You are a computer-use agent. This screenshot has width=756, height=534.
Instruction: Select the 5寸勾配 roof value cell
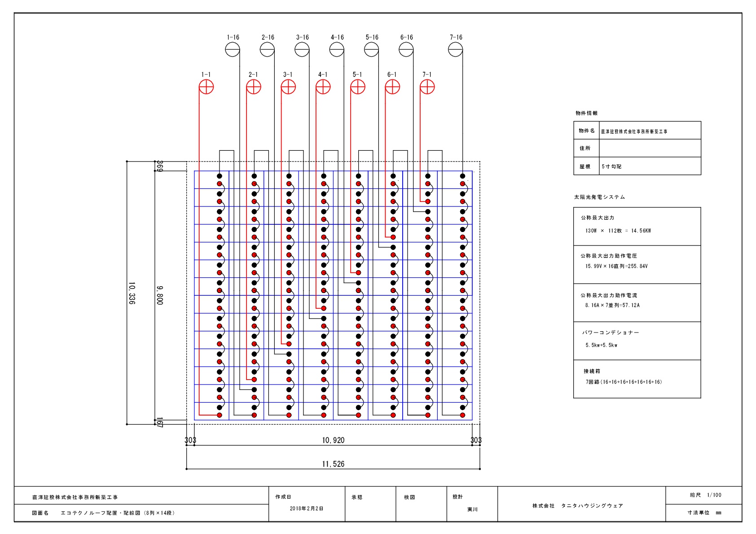pos(650,166)
